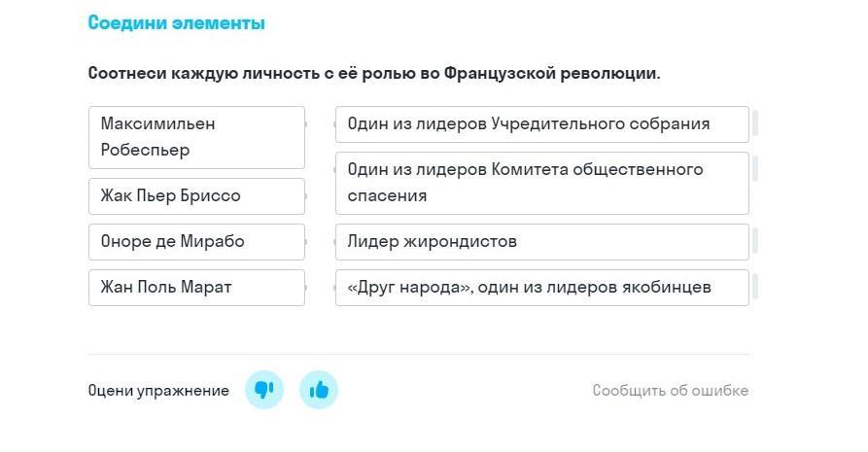
Task: Choose the Оноре де Мирабо card
Action: click(196, 242)
